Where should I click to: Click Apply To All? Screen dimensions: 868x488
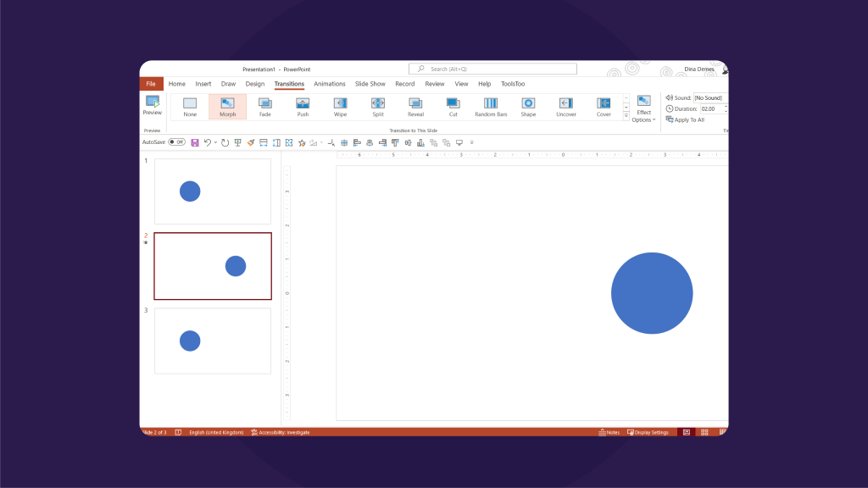coord(689,119)
